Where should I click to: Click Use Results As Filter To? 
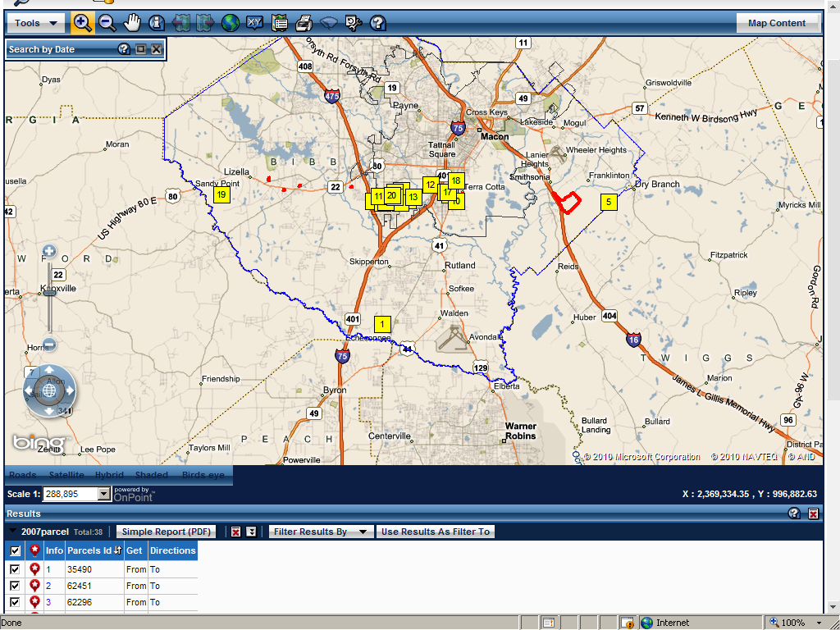pos(436,532)
